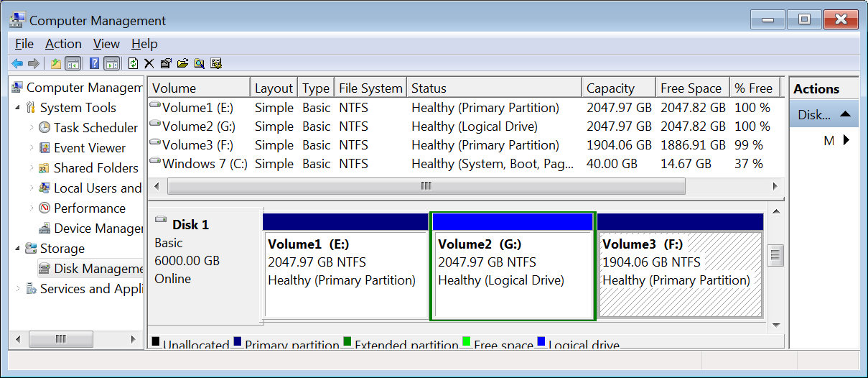This screenshot has width=868, height=378.
Task: Click the open folder toolbar icon
Action: tap(182, 63)
